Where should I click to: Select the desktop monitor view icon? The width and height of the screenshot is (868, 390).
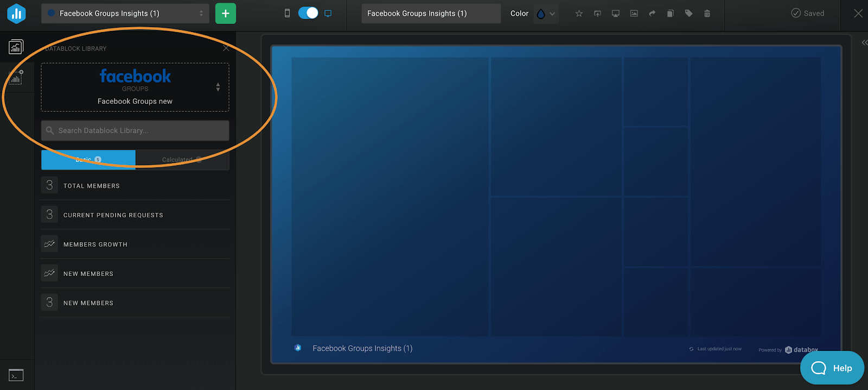(x=328, y=13)
